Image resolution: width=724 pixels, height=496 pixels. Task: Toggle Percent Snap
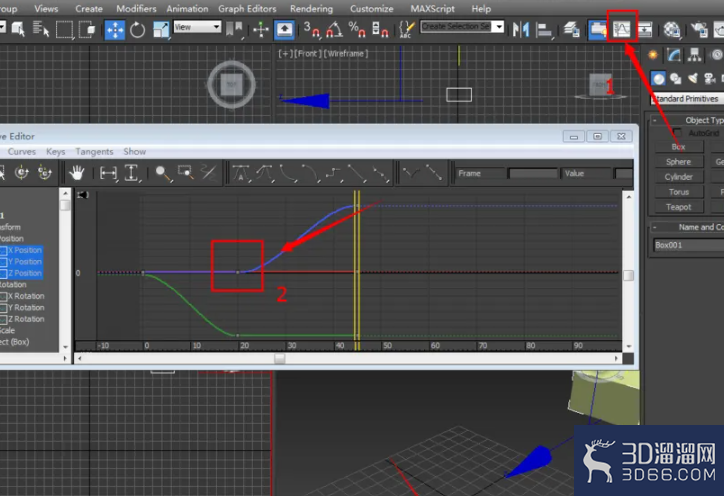(x=357, y=30)
